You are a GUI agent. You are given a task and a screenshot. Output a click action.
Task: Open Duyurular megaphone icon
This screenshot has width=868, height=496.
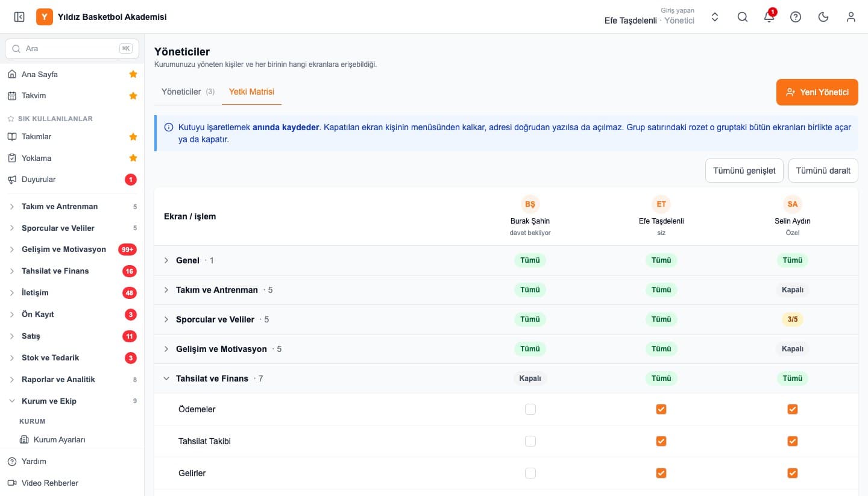click(x=11, y=180)
